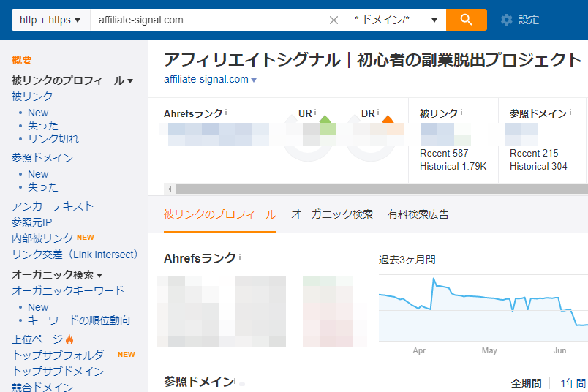This screenshot has height=392, width=588.
Task: Click the info icon next to 参照ドメイン metric
Action: pyautogui.click(x=570, y=112)
